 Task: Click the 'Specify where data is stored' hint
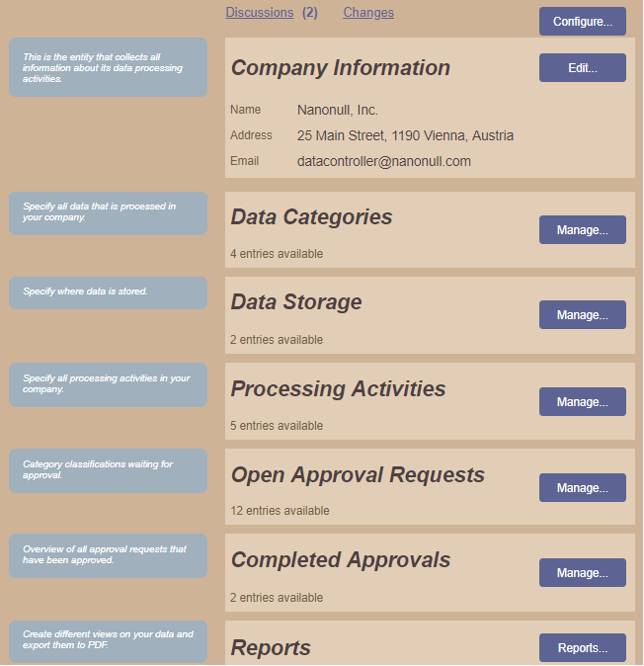(85, 291)
